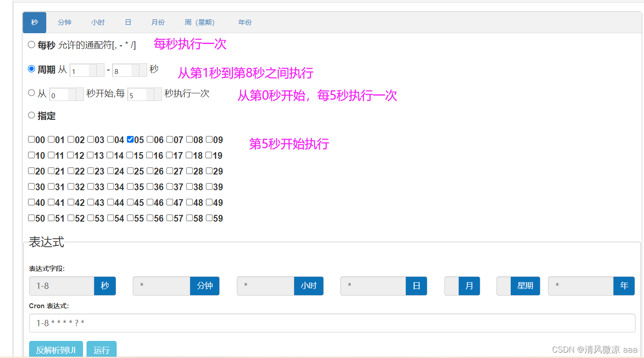Click the Cron 表达式 text field
Image resolution: width=644 pixels, height=358 pixels.
332,323
